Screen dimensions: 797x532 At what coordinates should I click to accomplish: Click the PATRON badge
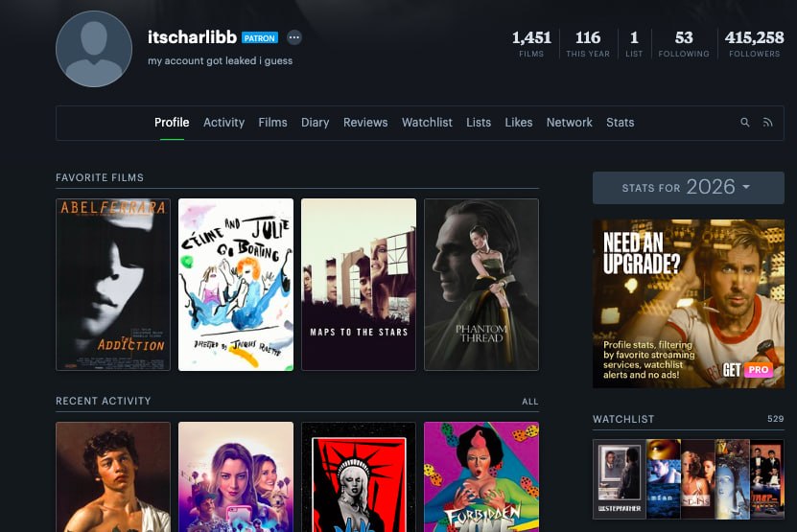[x=260, y=38]
